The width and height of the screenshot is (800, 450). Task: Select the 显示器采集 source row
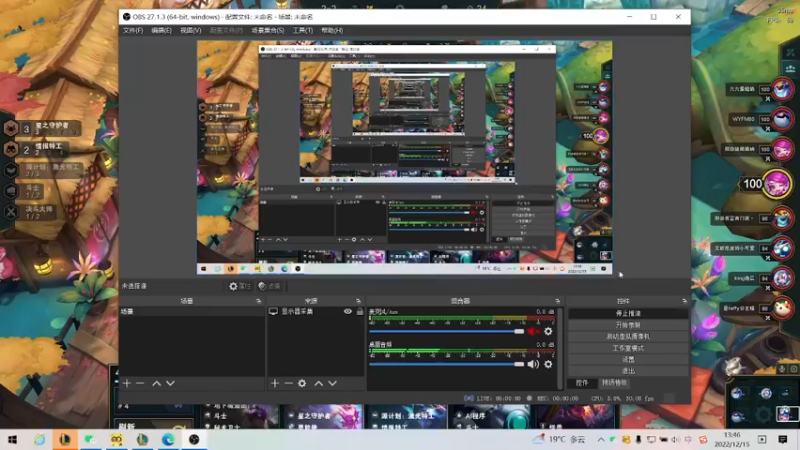[316, 311]
